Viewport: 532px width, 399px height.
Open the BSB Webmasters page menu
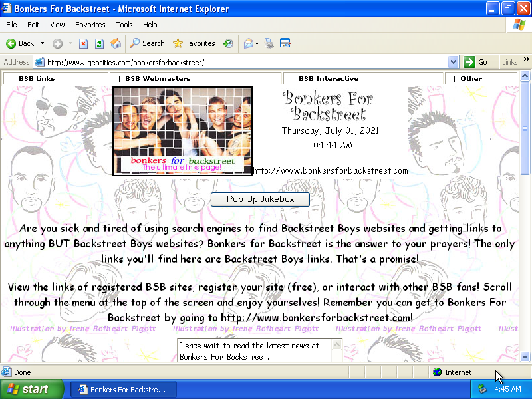coord(196,78)
